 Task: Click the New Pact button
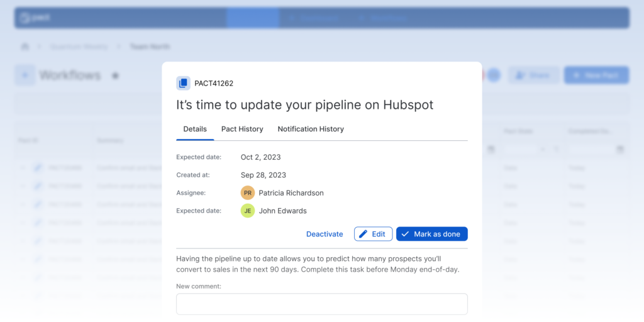tap(596, 75)
